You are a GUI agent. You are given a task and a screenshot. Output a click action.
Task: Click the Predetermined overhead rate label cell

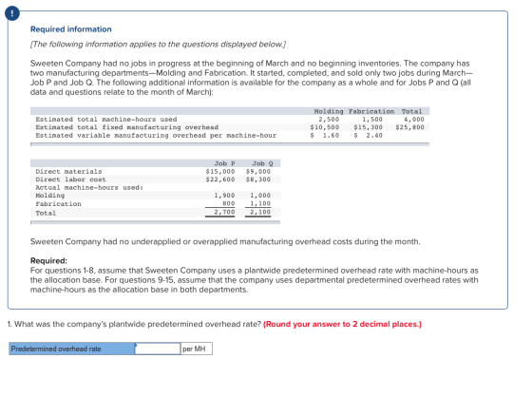point(71,349)
